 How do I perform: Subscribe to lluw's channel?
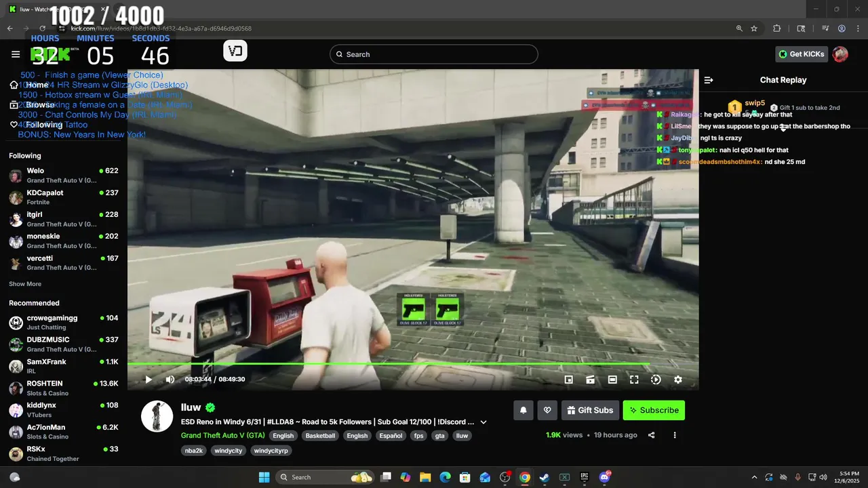pyautogui.click(x=654, y=410)
